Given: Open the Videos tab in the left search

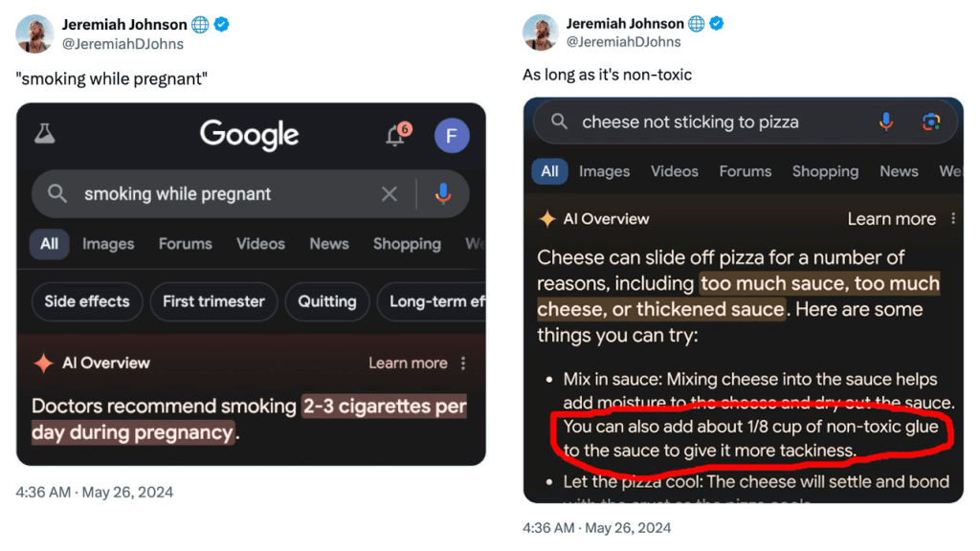Looking at the screenshot, I should point(260,244).
